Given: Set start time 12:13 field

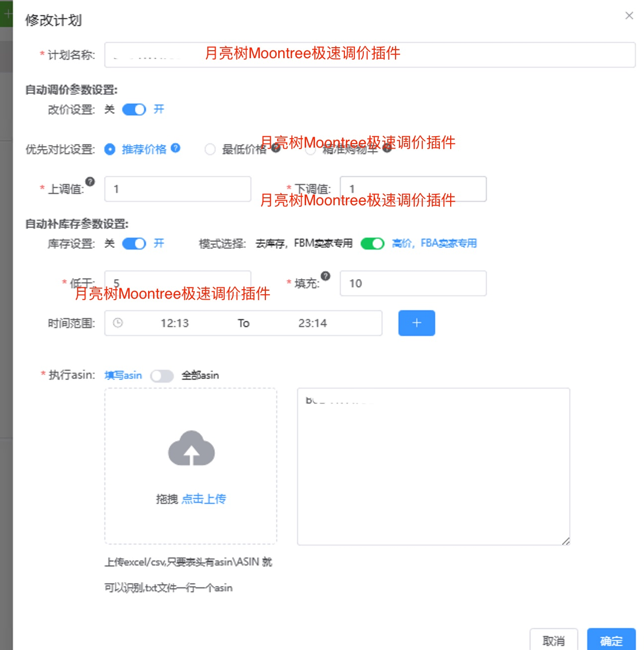Looking at the screenshot, I should [x=174, y=323].
